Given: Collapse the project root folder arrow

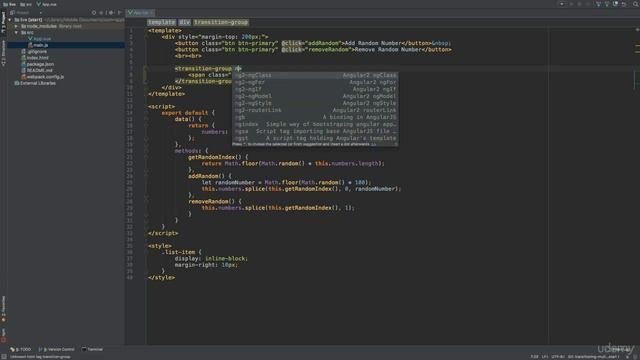Looking at the screenshot, I should coord(10,20).
